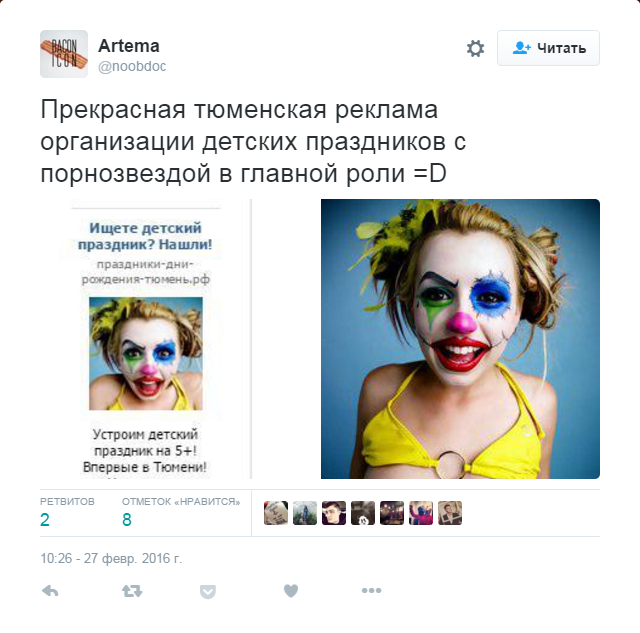Open the fifth liker's avatar

[x=392, y=513]
